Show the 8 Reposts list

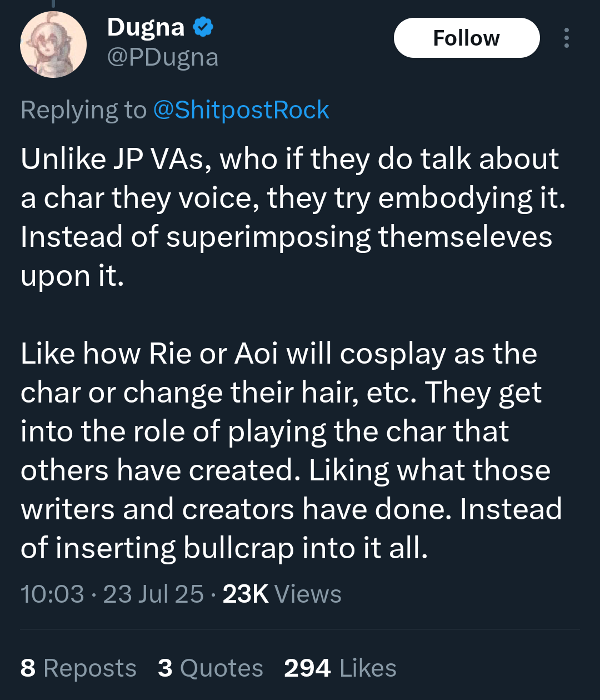(78, 668)
